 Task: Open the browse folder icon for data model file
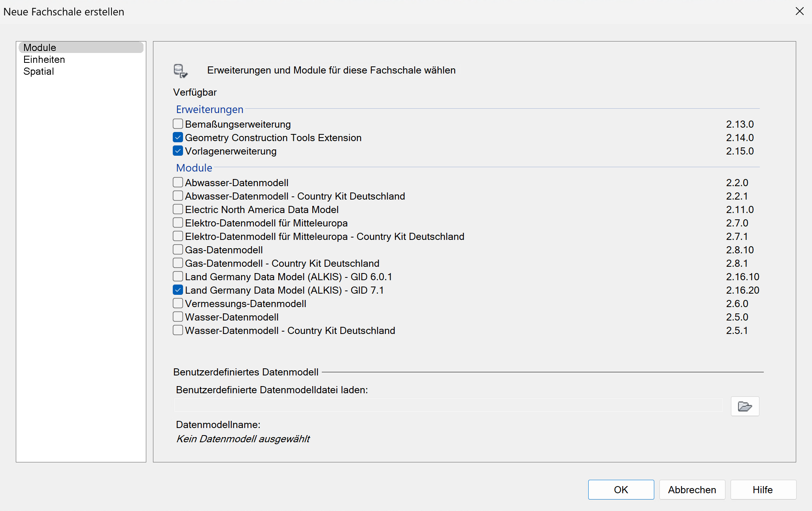(745, 406)
